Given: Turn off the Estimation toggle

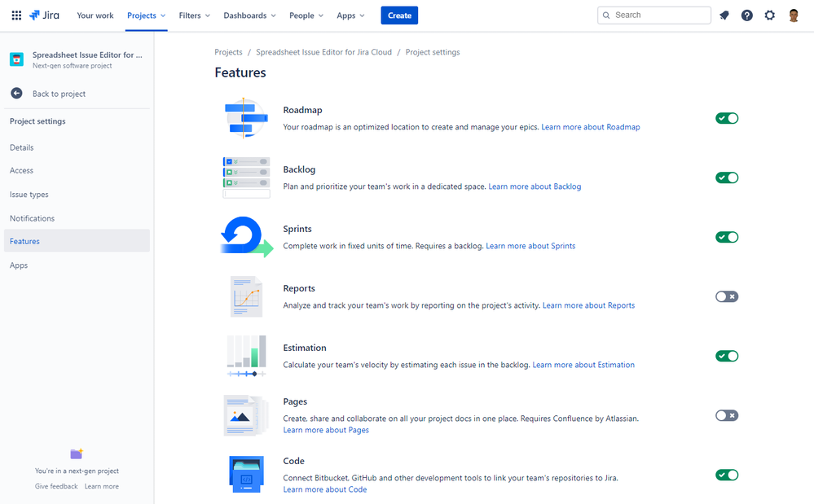Looking at the screenshot, I should tap(727, 357).
